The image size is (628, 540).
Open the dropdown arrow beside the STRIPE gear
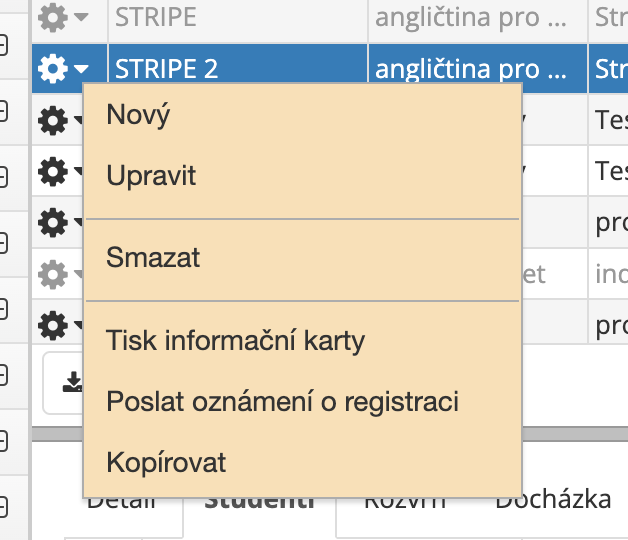81,17
